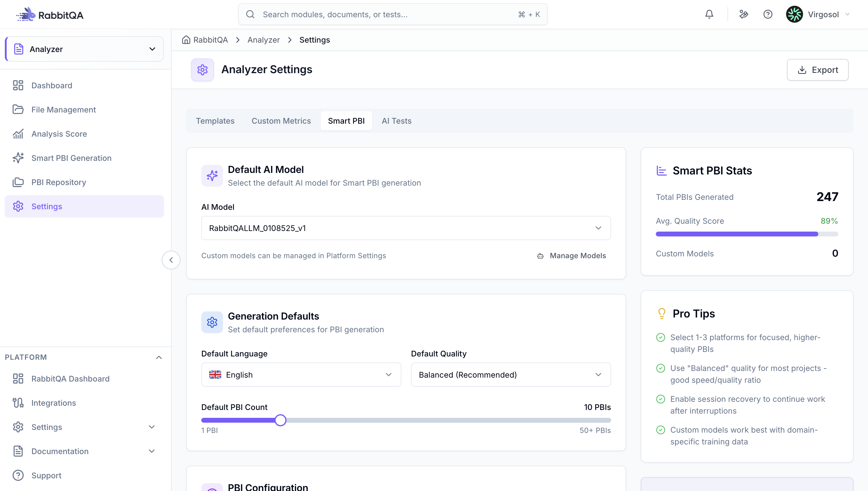Go to Analysis Score page
The height and width of the screenshot is (491, 868).
84,134
